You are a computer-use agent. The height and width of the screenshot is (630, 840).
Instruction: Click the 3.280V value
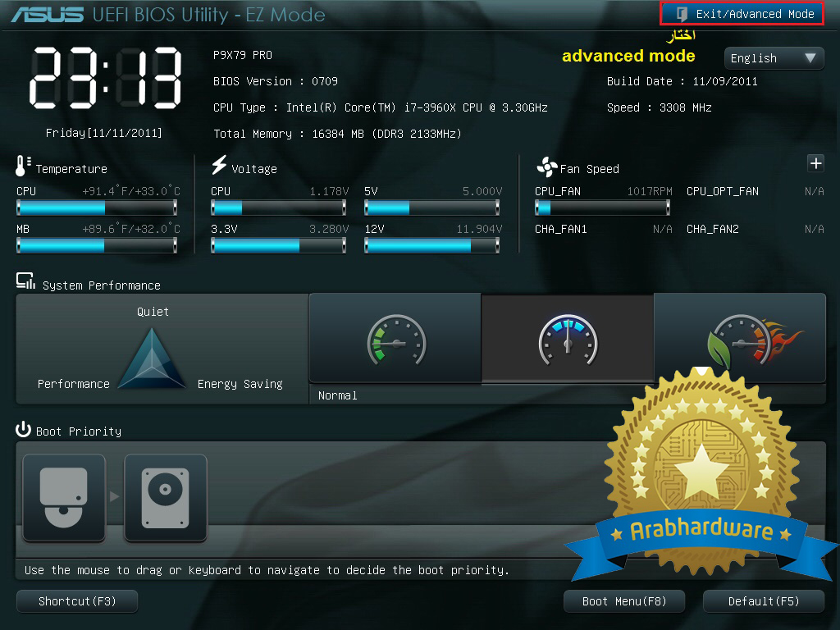coord(329,230)
